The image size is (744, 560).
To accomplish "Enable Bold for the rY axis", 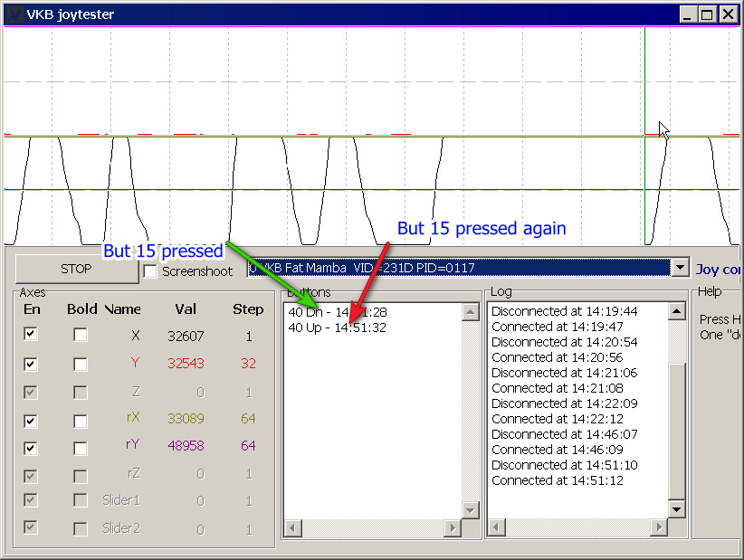I will [x=81, y=447].
